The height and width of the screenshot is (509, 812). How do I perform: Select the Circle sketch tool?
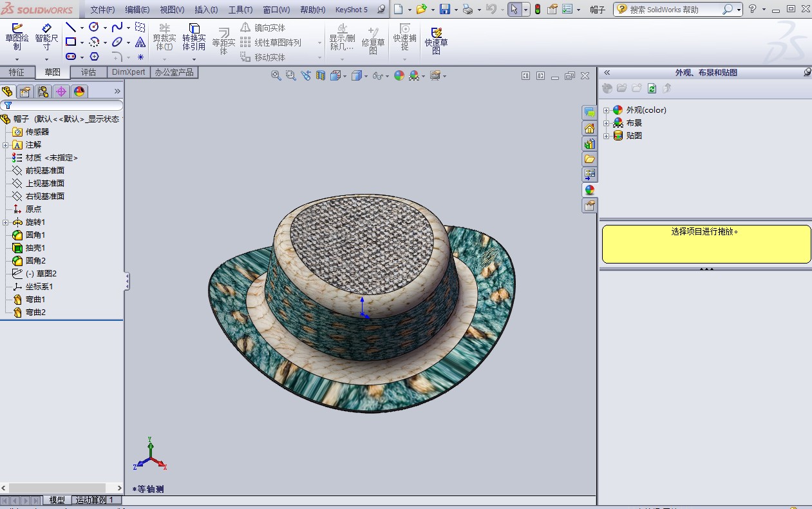[x=94, y=27]
